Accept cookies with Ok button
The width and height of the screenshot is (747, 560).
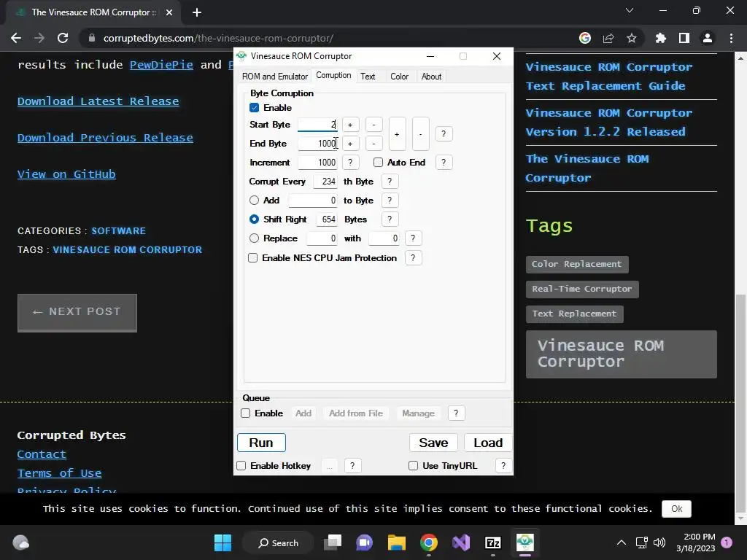676,508
